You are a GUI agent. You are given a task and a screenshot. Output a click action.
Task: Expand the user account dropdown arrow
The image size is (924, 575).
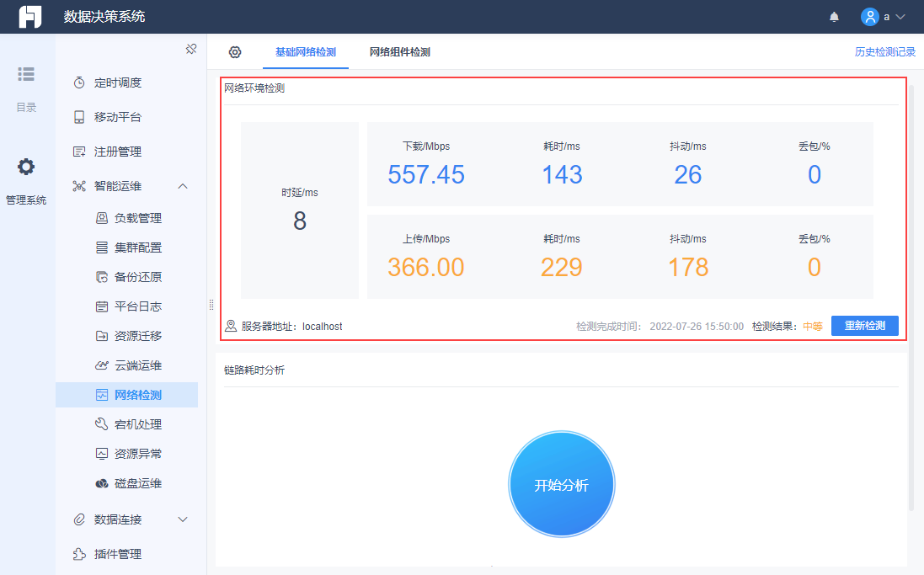[900, 17]
